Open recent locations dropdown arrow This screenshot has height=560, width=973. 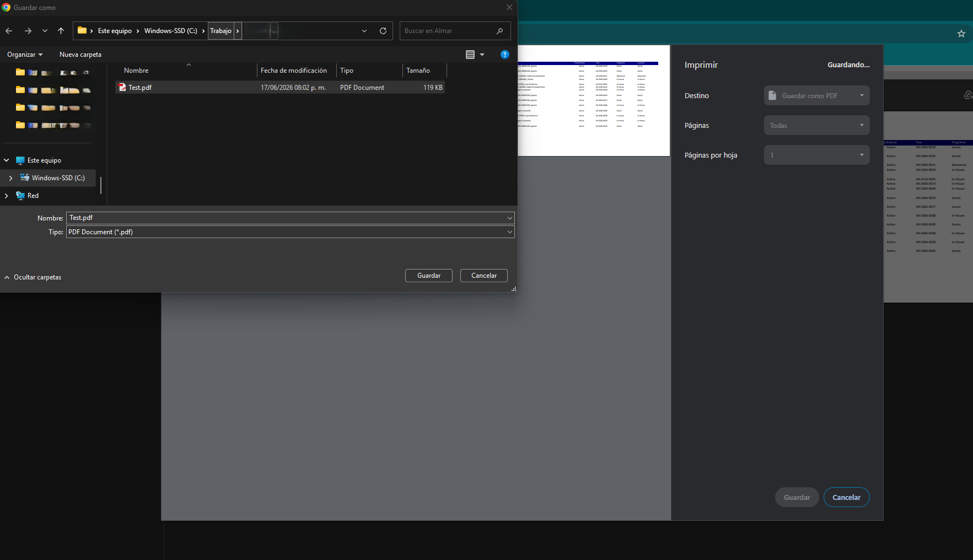tap(45, 31)
